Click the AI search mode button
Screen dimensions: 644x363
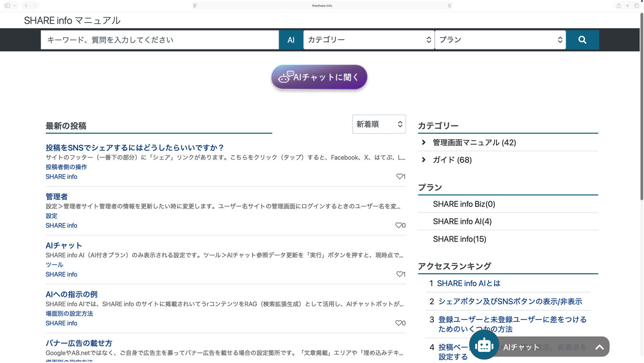291,40
